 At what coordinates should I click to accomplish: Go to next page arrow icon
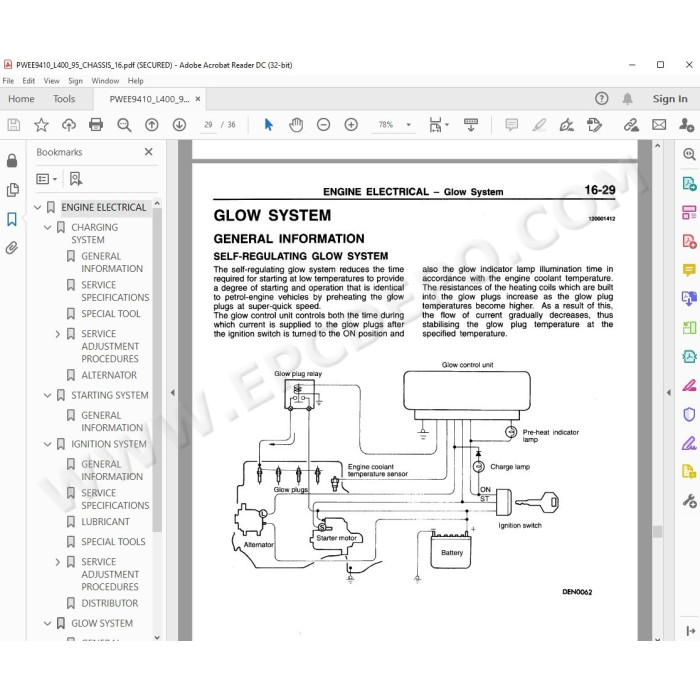(179, 125)
